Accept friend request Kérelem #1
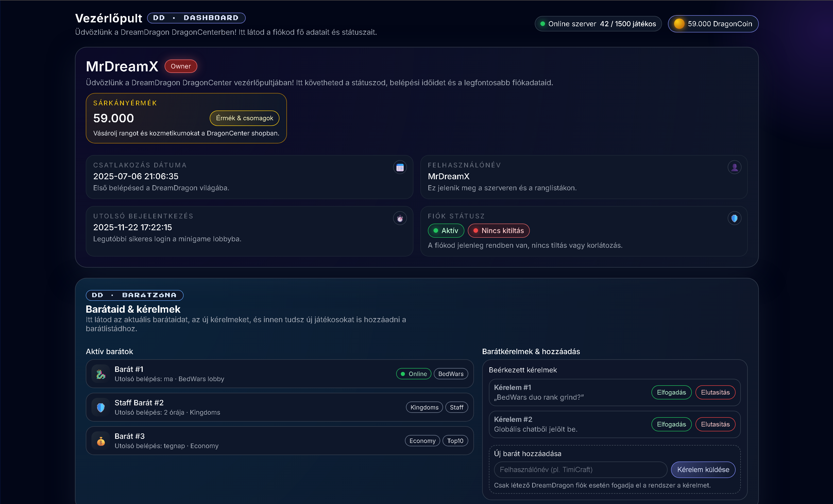This screenshot has height=504, width=833. coord(671,392)
